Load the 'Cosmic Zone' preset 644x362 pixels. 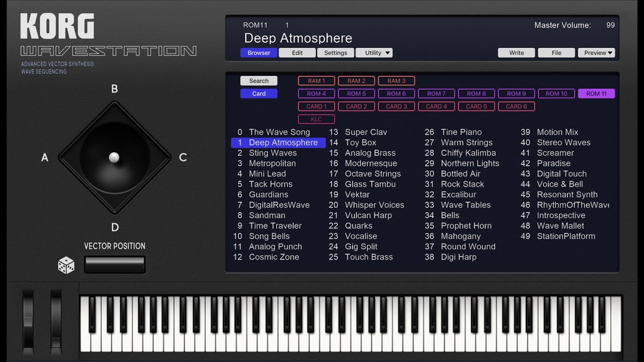tap(274, 257)
